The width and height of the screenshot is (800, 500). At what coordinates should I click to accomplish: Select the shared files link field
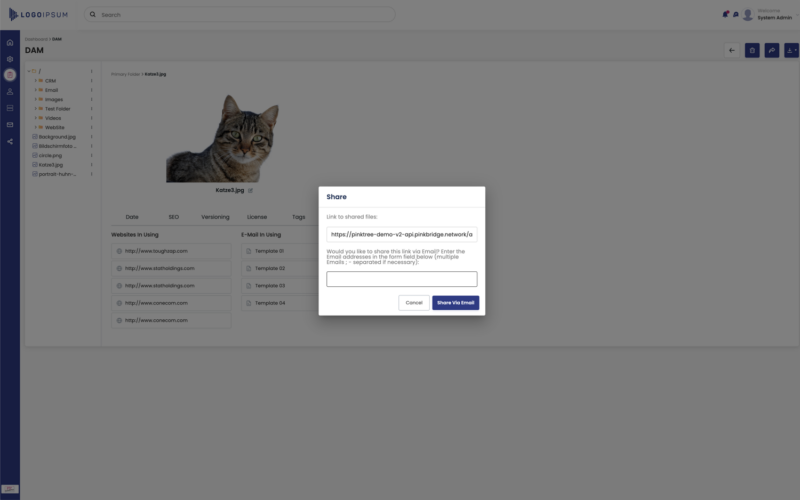click(x=401, y=235)
